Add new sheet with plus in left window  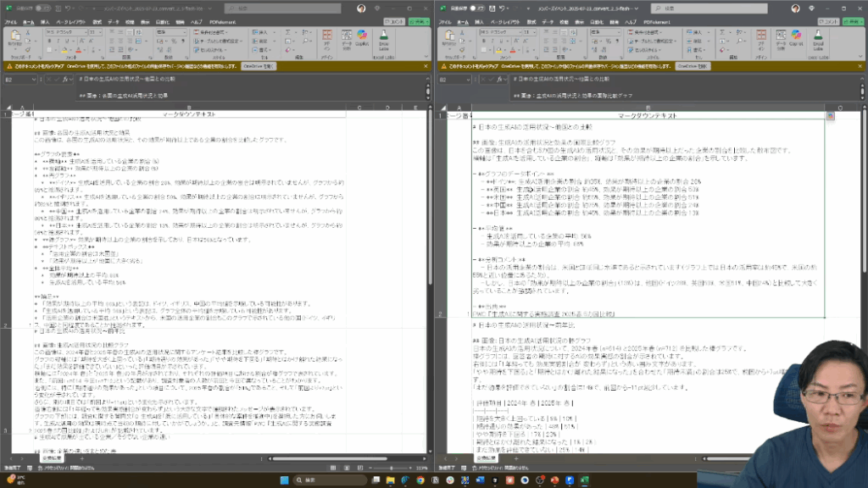[x=82, y=458]
